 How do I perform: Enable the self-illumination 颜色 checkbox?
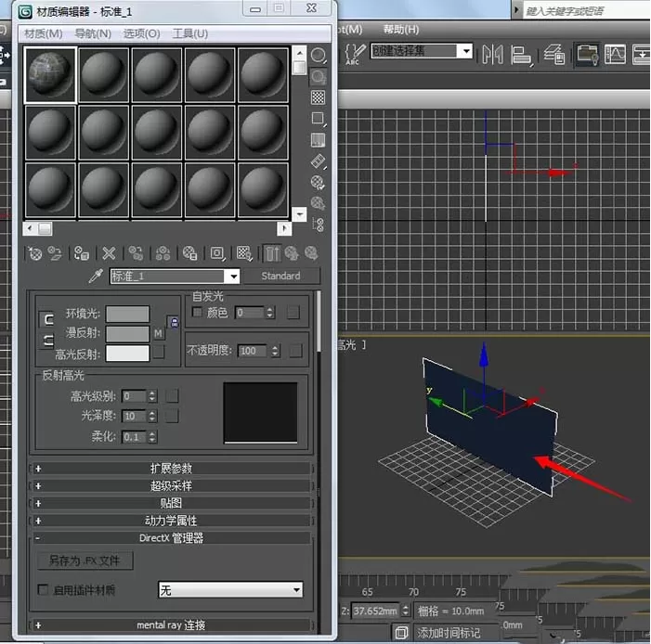(197, 312)
